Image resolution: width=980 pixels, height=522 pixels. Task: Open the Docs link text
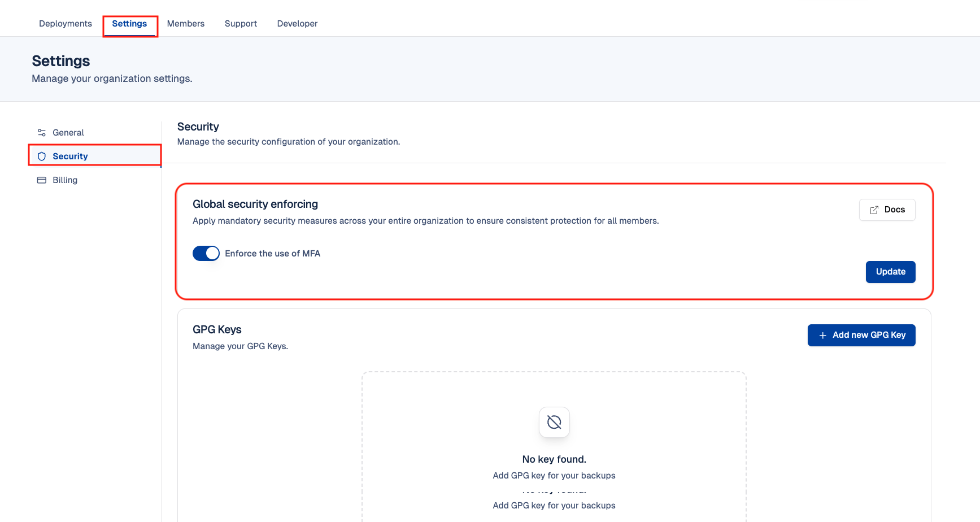[894, 210]
